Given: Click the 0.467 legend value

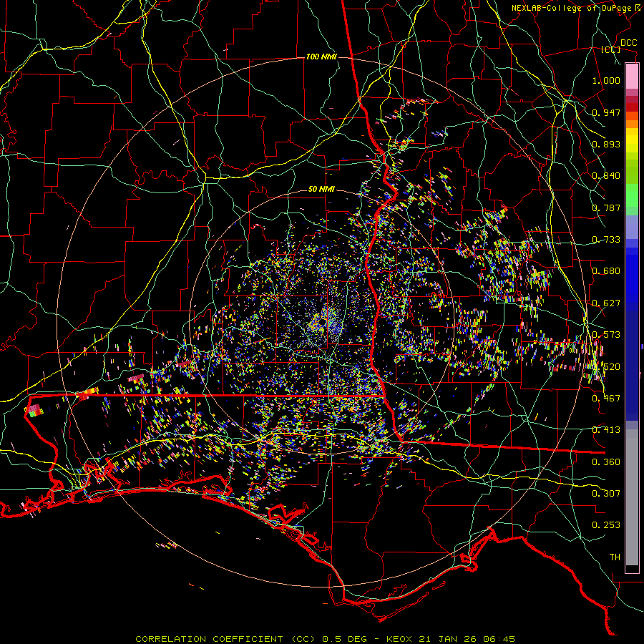Looking at the screenshot, I should click(x=606, y=399).
